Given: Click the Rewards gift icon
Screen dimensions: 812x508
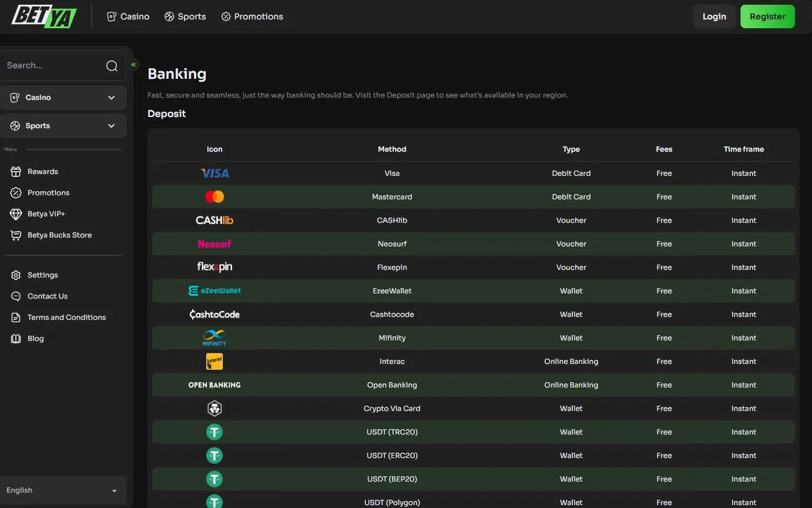Looking at the screenshot, I should (x=16, y=172).
